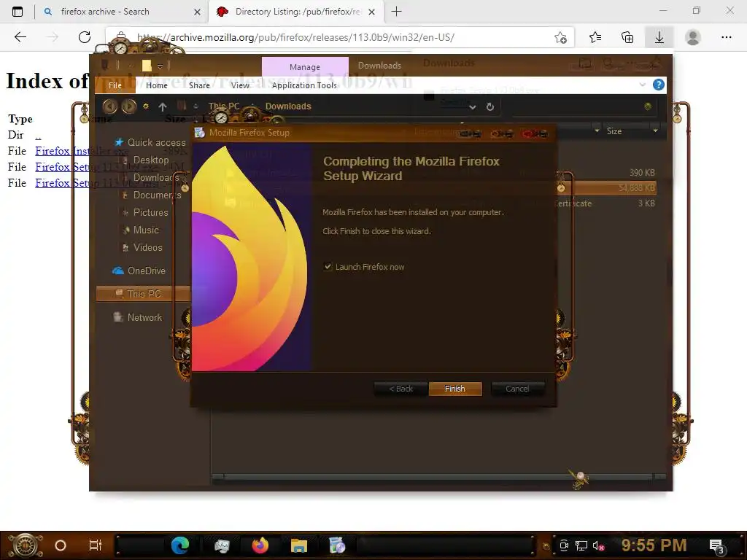Go back in Edge browser

(x=20, y=37)
